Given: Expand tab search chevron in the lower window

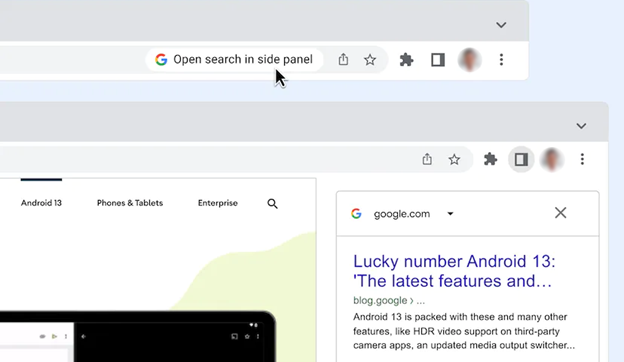Looking at the screenshot, I should [581, 126].
